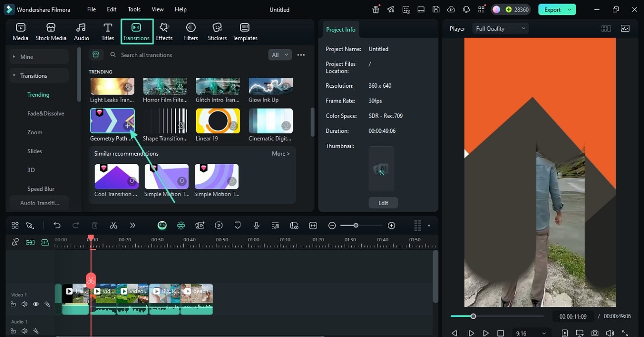
Task: Select the Linear 19 transition thumbnail
Action: (218, 121)
